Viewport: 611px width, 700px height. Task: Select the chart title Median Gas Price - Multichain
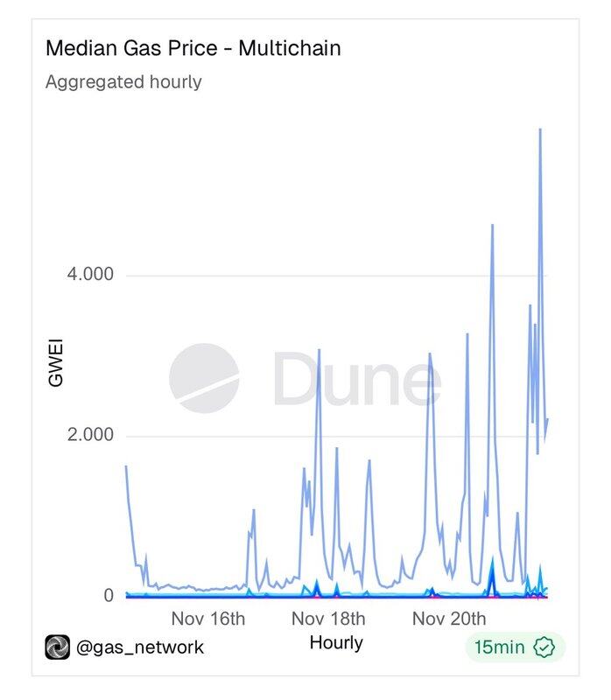(x=193, y=48)
